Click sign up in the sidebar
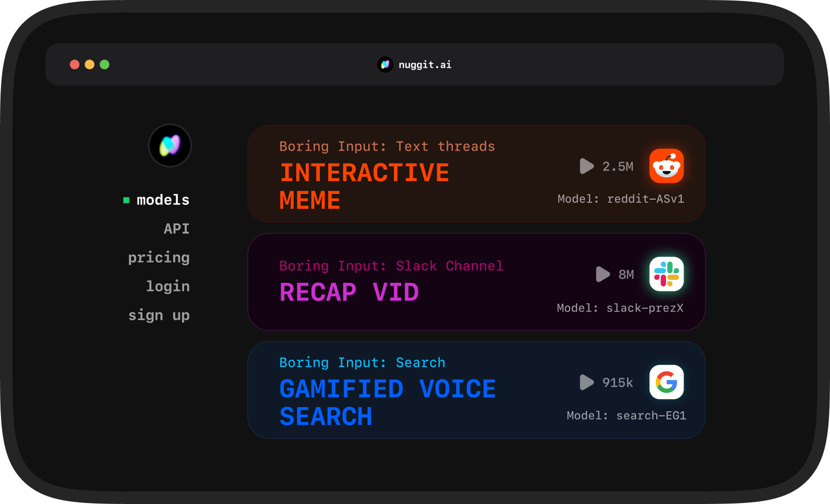This screenshot has width=830, height=504. (x=159, y=315)
